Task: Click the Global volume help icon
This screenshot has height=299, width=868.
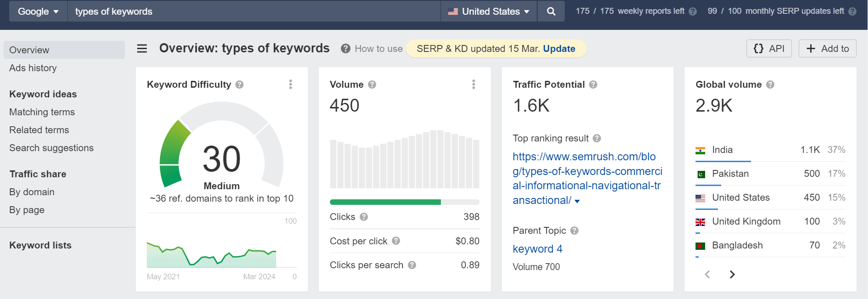Action: click(770, 85)
